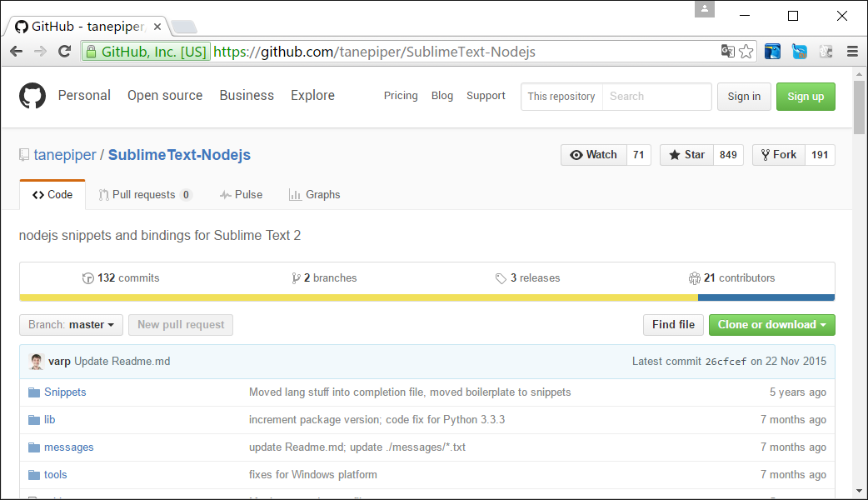This screenshot has height=500, width=868.
Task: Expand the Branch: master dropdown
Action: tap(72, 325)
